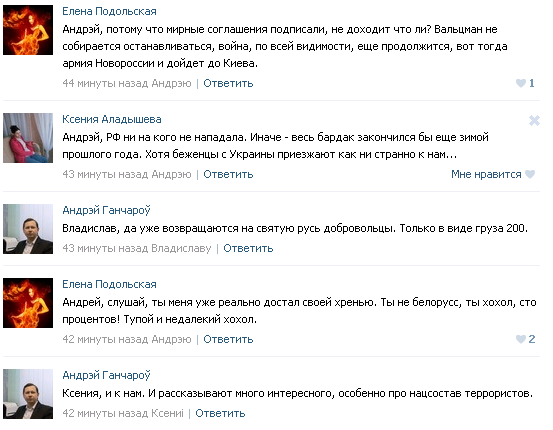
Task: Click the Мне нравится text
Action: 486,174
